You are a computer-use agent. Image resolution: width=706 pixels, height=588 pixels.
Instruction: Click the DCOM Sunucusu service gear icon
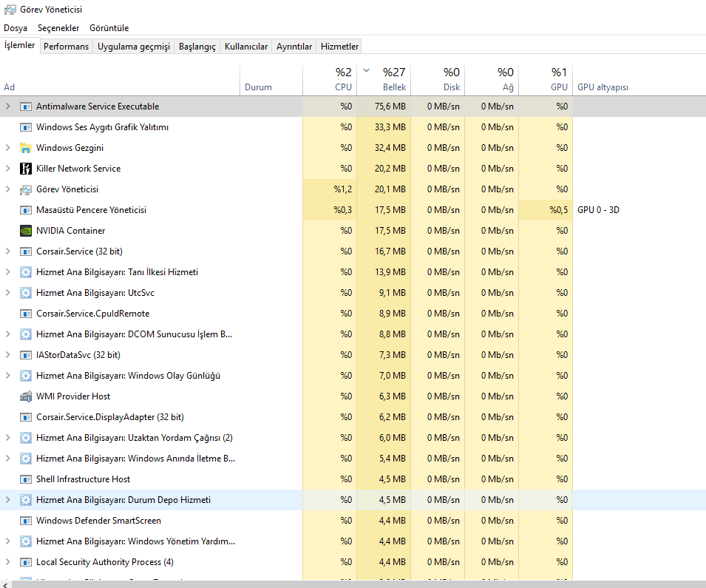pyautogui.click(x=26, y=335)
